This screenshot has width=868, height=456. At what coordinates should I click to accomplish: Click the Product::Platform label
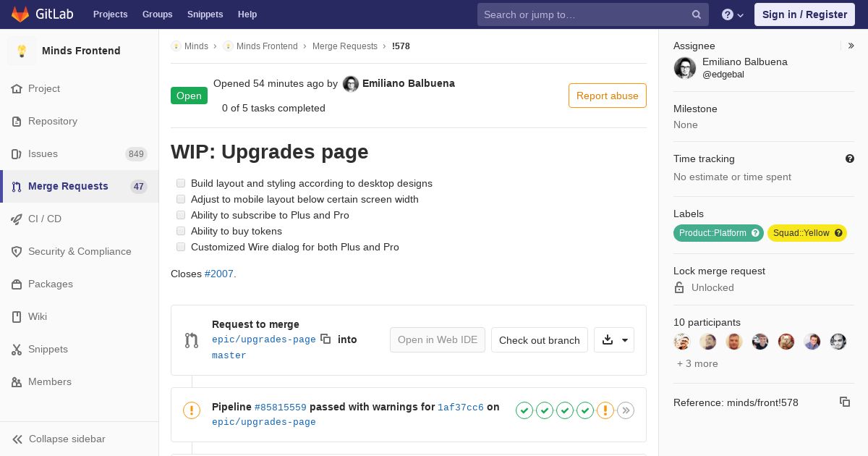coord(718,233)
